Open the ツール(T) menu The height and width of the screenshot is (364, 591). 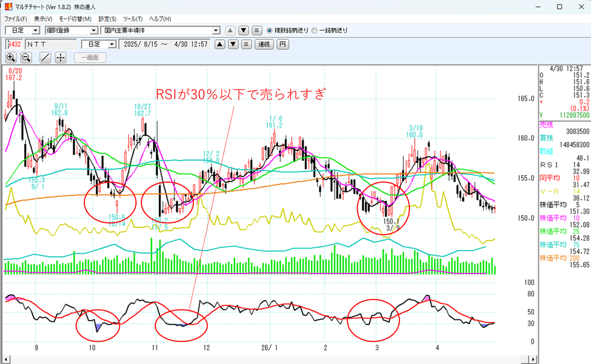[x=133, y=19]
